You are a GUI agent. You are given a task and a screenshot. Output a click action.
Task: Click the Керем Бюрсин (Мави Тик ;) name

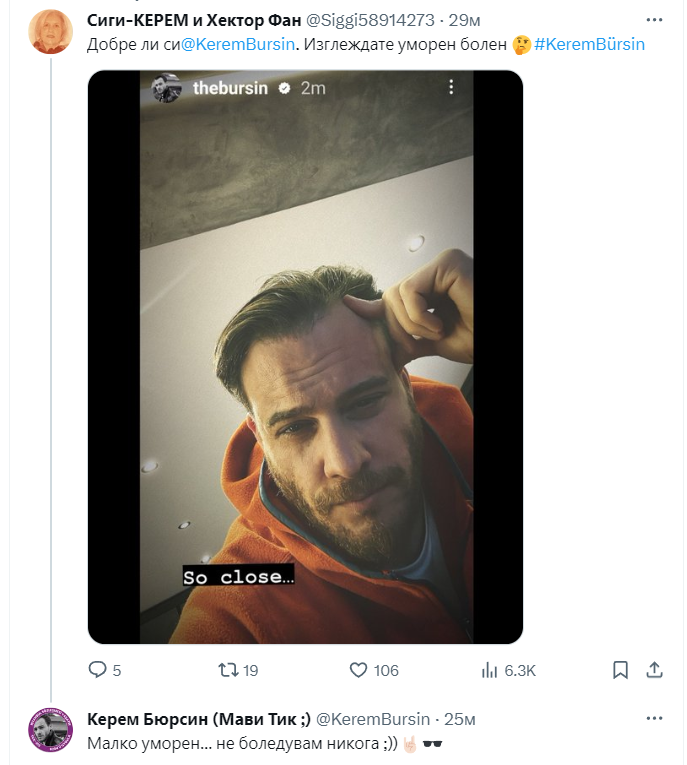click(x=198, y=719)
